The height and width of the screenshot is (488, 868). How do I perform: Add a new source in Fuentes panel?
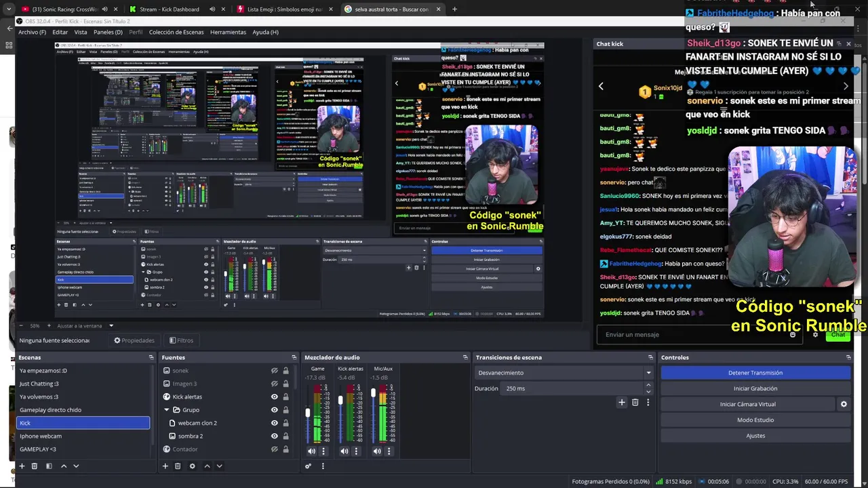[165, 466]
